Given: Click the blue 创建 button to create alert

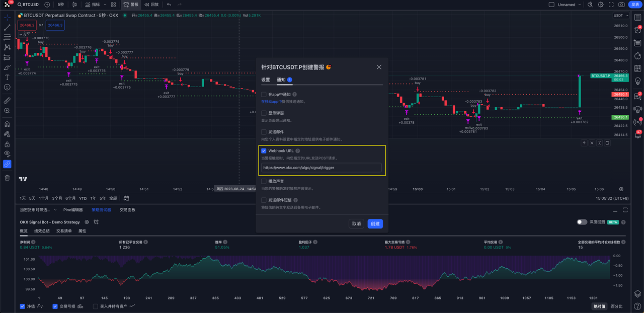Looking at the screenshot, I should pos(375,223).
